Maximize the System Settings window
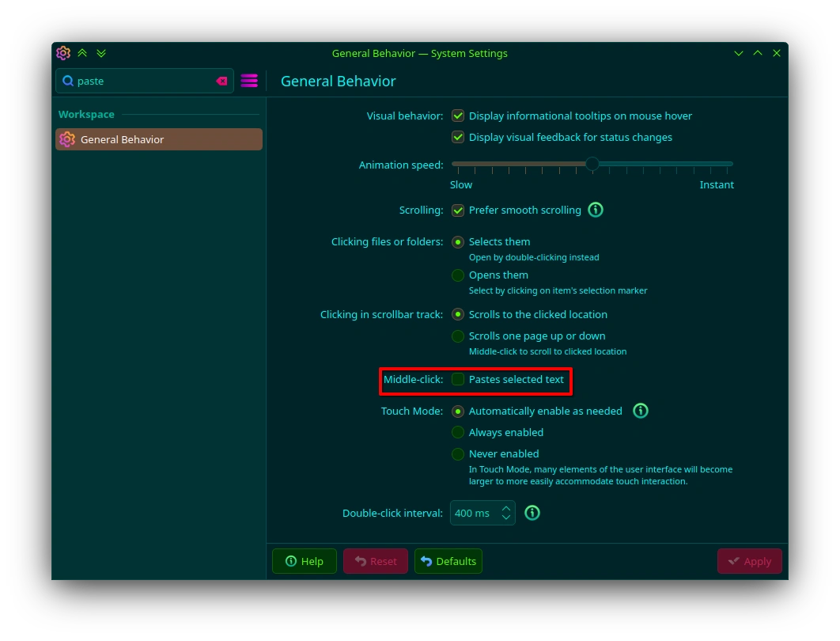The width and height of the screenshot is (840, 641). 758,53
